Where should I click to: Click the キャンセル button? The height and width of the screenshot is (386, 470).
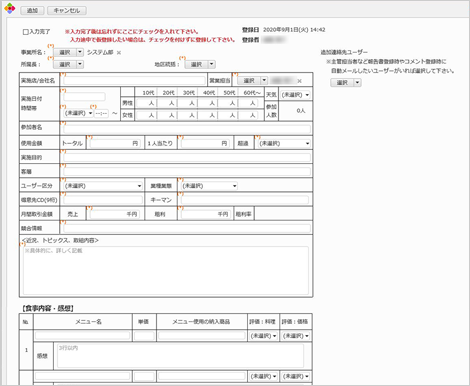[x=67, y=11]
